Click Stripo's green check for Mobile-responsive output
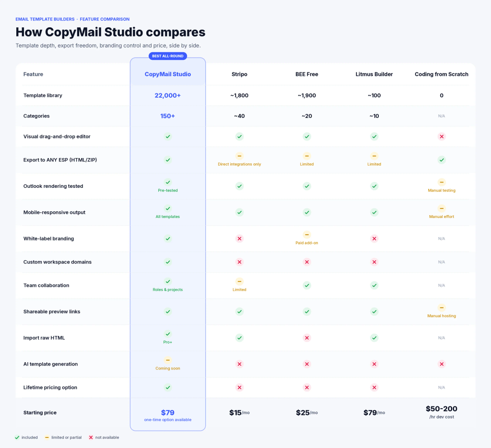The width and height of the screenshot is (491, 448). tap(239, 212)
